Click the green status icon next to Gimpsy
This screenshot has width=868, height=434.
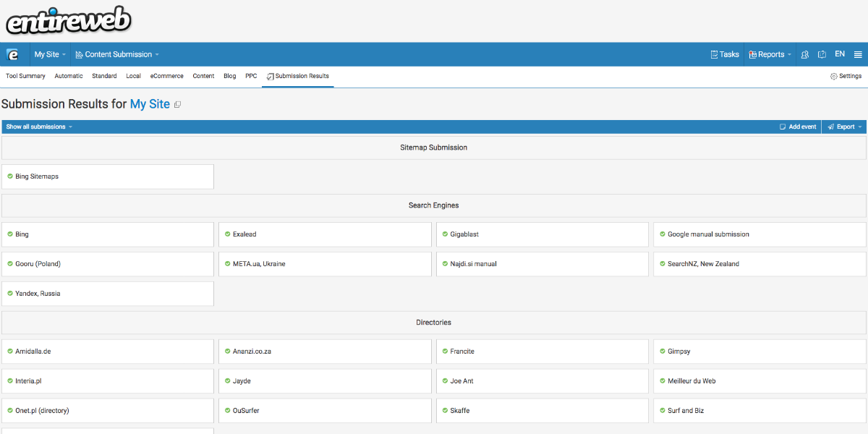pyautogui.click(x=663, y=351)
